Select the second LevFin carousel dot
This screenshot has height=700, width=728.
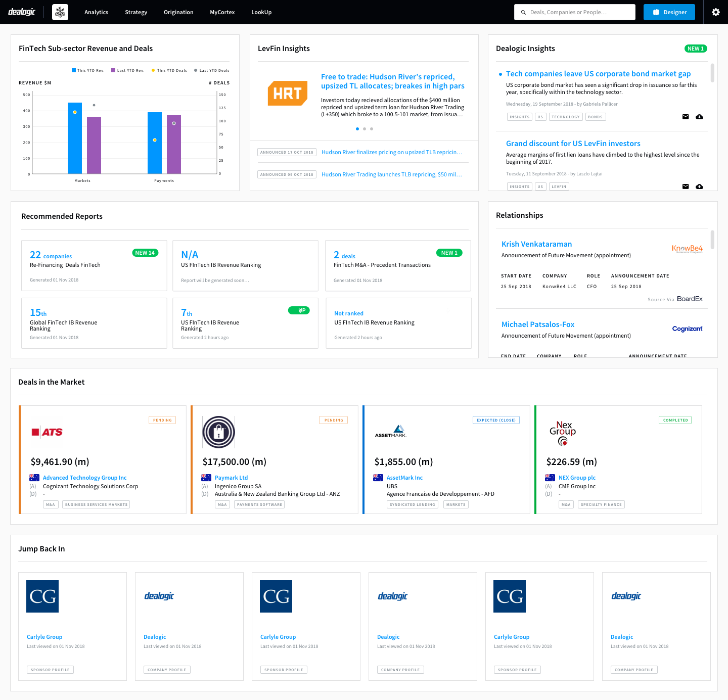tap(365, 129)
